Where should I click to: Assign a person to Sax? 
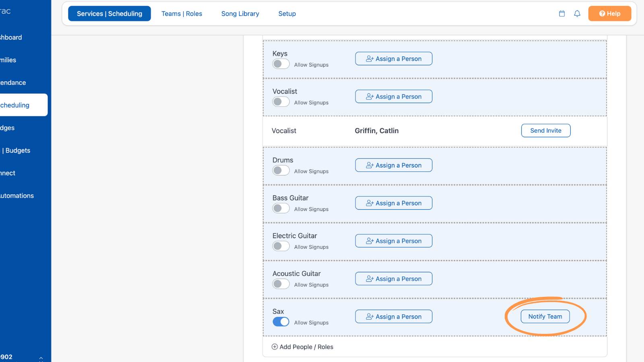(394, 317)
